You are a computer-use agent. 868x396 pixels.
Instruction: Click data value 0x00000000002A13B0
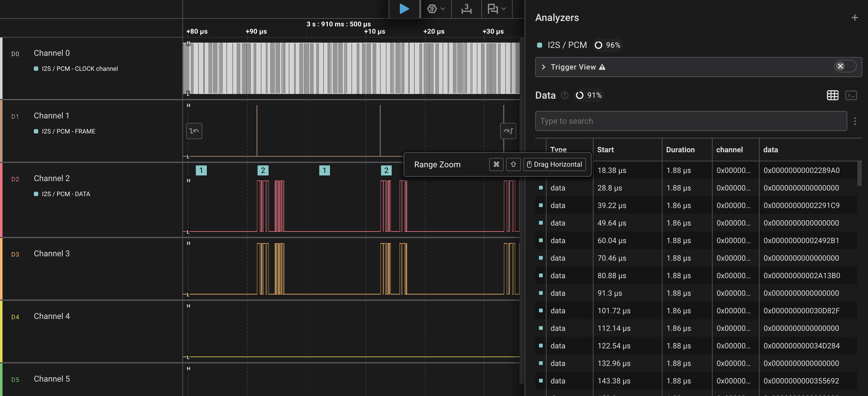tap(802, 275)
